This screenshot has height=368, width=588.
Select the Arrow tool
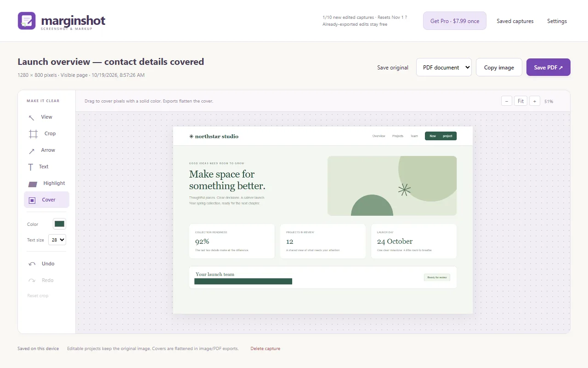46,150
